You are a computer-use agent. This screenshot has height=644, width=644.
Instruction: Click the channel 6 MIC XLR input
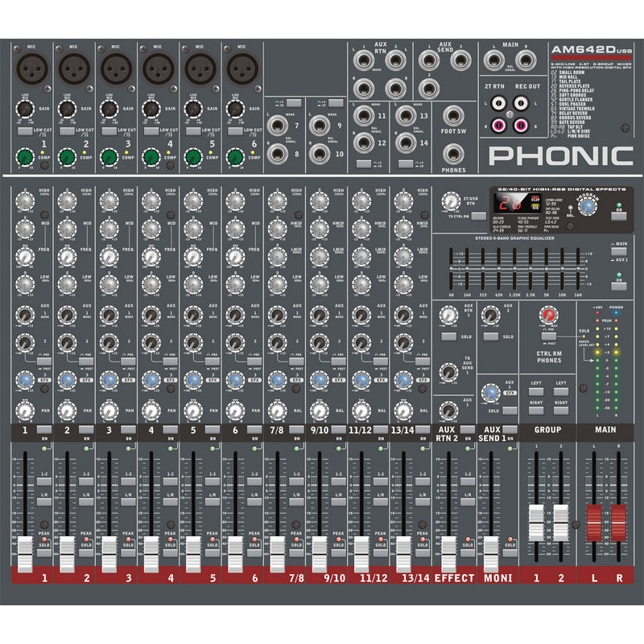pos(242,68)
